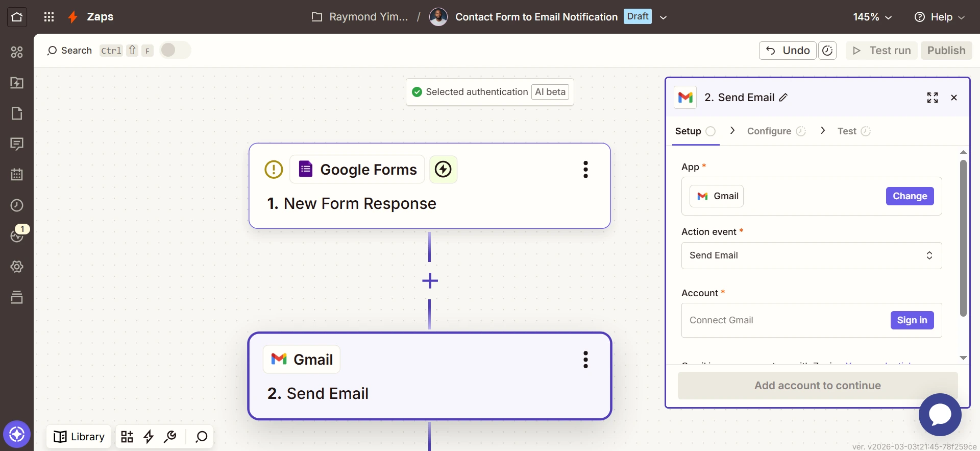
Task: Click the Sign in button for Gmail
Action: tap(912, 320)
